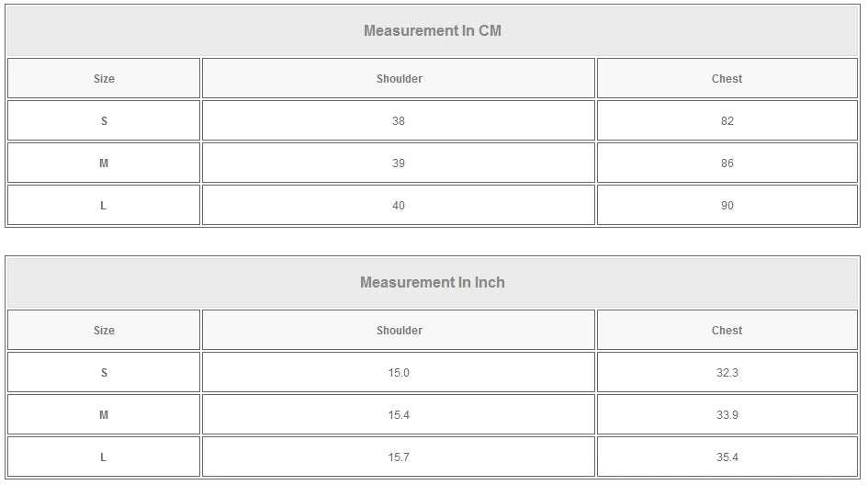The width and height of the screenshot is (868, 485).
Task: Select the shoulder value 15.7 cell
Action: coord(399,457)
